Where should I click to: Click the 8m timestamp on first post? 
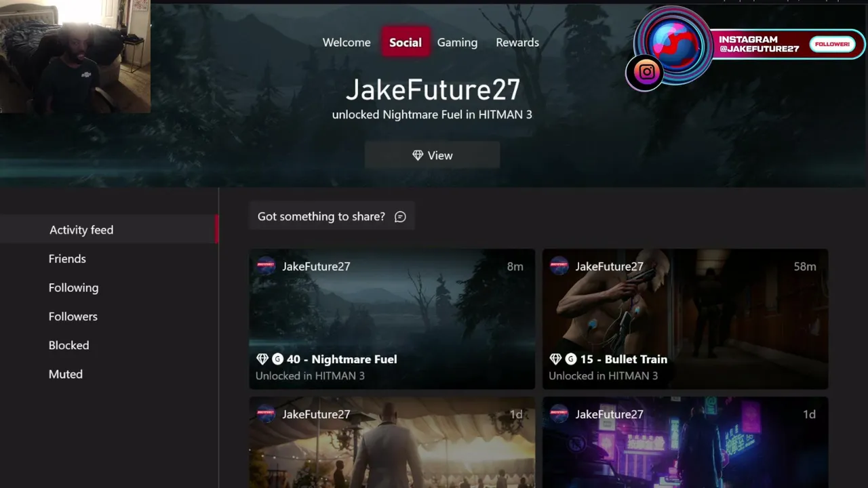(515, 266)
